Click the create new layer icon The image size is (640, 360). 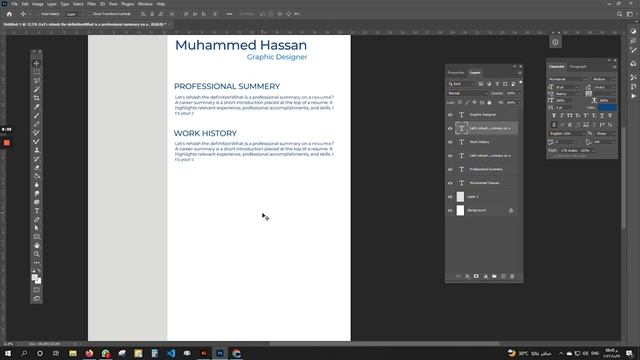[503, 276]
